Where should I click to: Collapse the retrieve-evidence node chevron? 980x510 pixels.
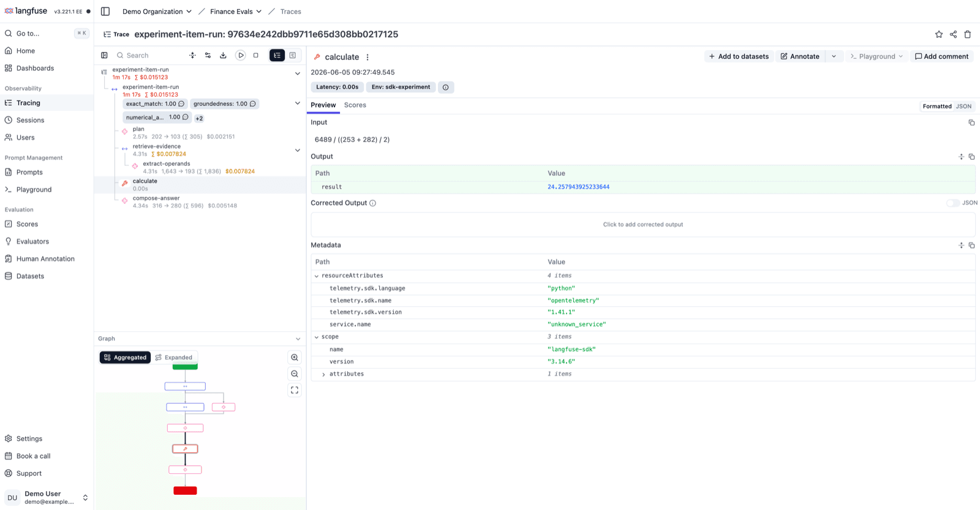[x=298, y=150]
